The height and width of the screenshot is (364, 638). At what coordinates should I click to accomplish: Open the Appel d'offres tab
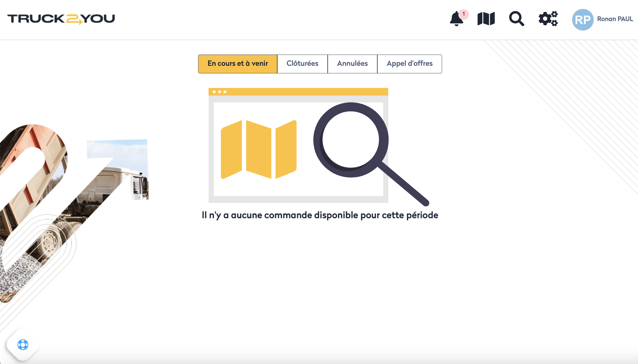pos(410,64)
